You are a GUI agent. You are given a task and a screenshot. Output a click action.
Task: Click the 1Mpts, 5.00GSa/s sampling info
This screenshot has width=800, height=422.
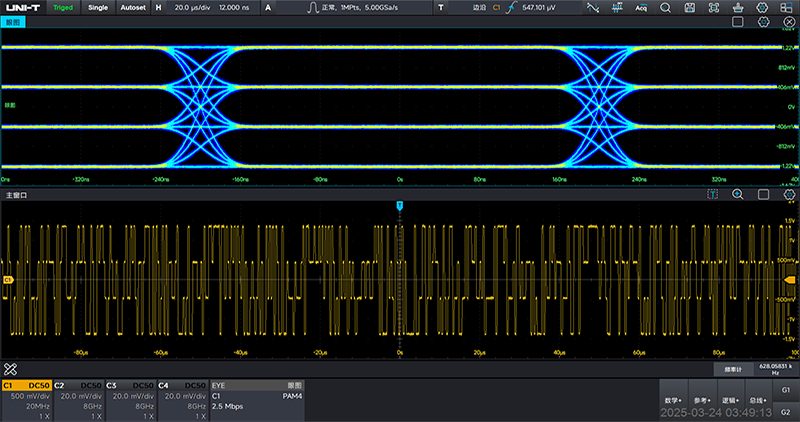pyautogui.click(x=360, y=8)
